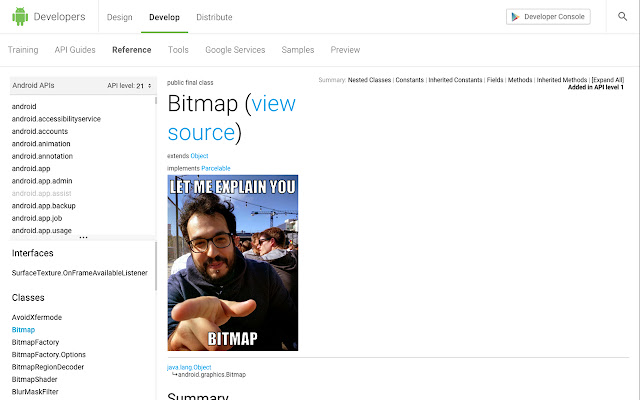The width and height of the screenshot is (640, 400).
Task: Jump to Methods summary
Action: (x=520, y=80)
